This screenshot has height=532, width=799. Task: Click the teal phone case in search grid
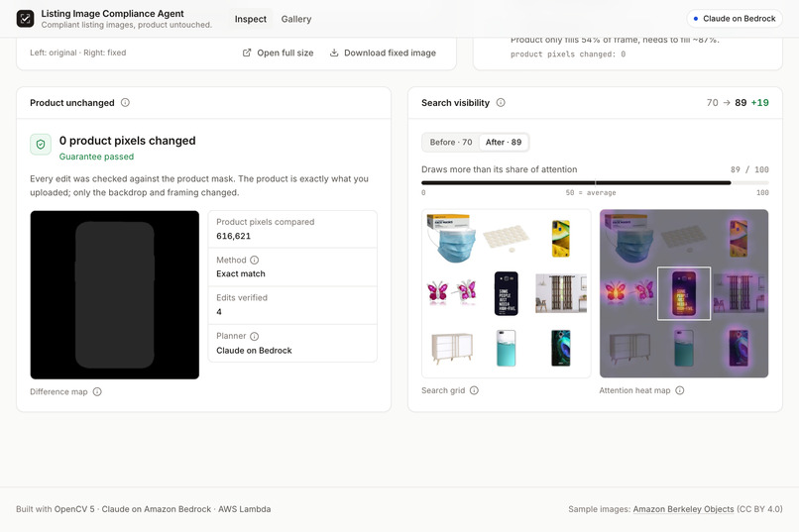tap(506, 348)
